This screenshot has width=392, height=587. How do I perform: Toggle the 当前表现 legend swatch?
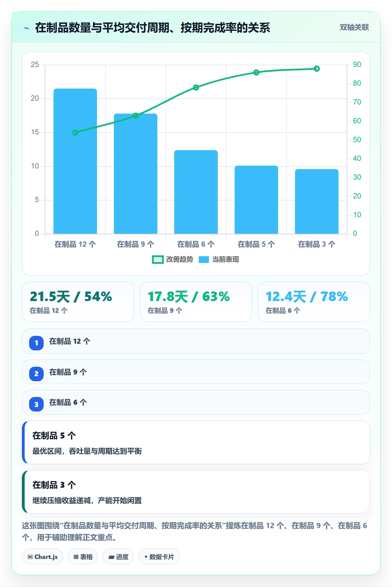(204, 260)
